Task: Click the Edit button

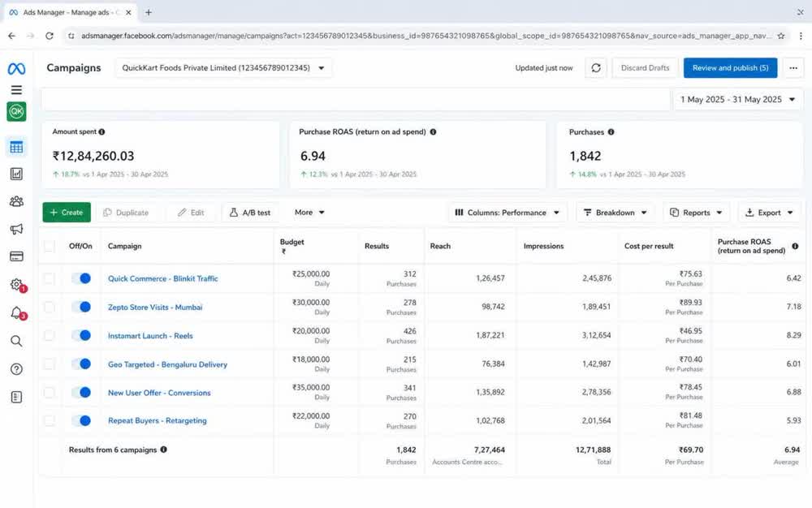Action: coord(191,212)
